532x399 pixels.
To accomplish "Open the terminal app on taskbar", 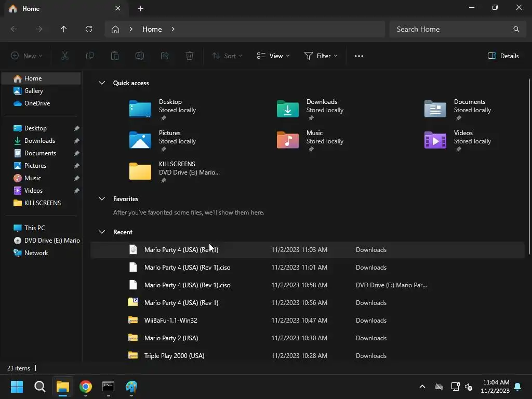I will tap(108, 387).
